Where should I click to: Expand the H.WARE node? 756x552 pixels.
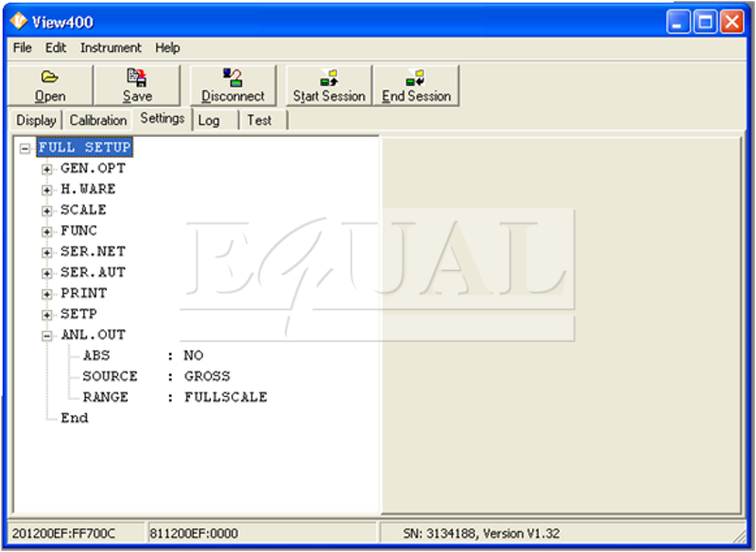(46, 189)
